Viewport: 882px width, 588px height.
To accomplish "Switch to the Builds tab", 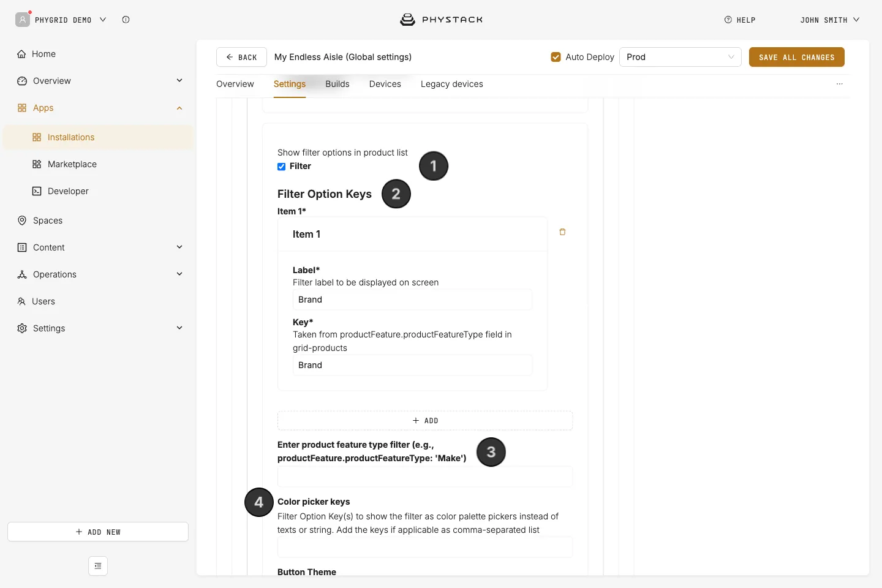I will (337, 84).
